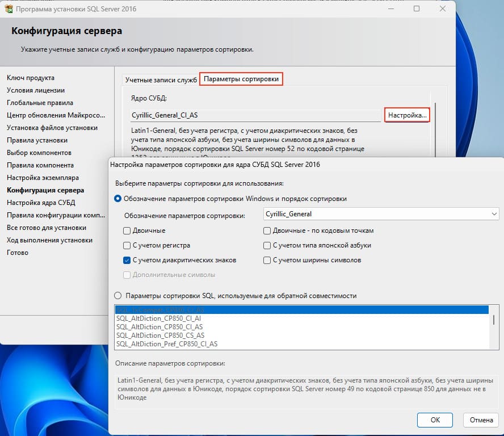The height and width of the screenshot is (436, 504).
Task: Enable Двоичные - по кодовым точкам checkbox
Action: pyautogui.click(x=267, y=230)
